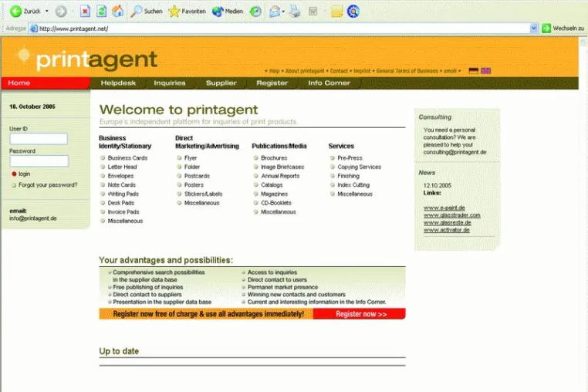Click the red Register now >> button

coord(360,314)
